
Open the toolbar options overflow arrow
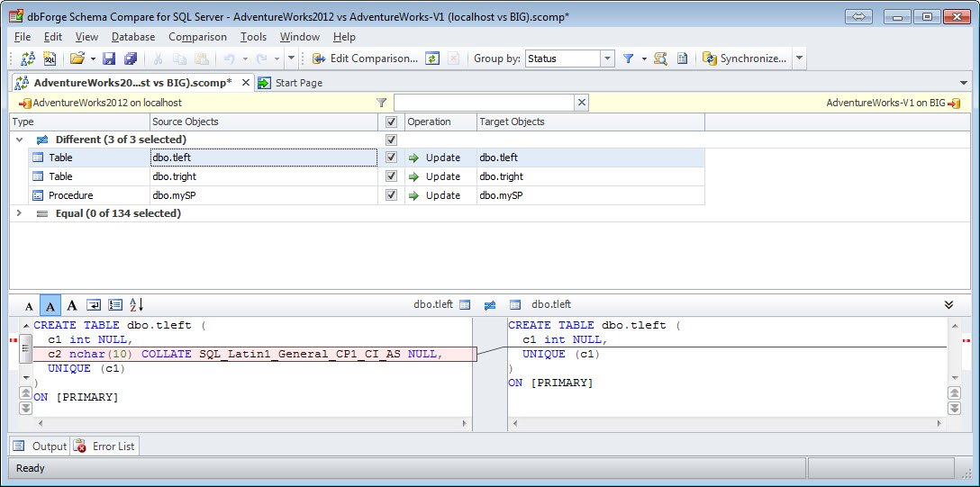pyautogui.click(x=291, y=59)
